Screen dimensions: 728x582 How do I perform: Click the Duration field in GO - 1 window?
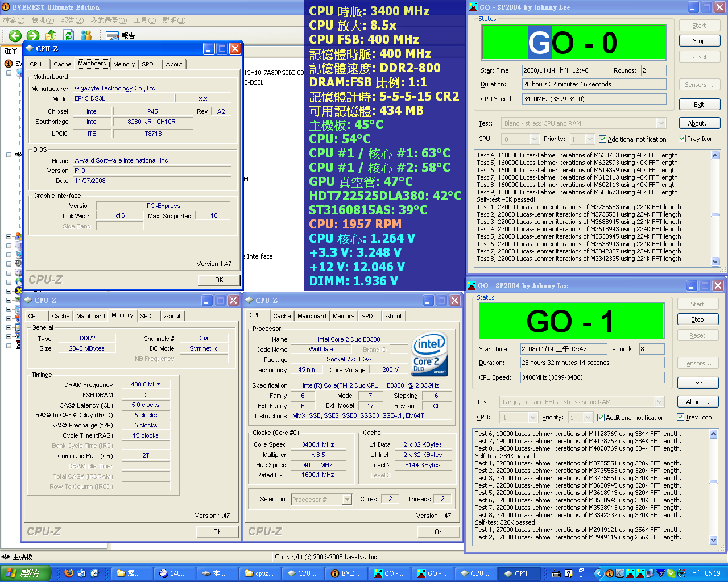point(592,363)
